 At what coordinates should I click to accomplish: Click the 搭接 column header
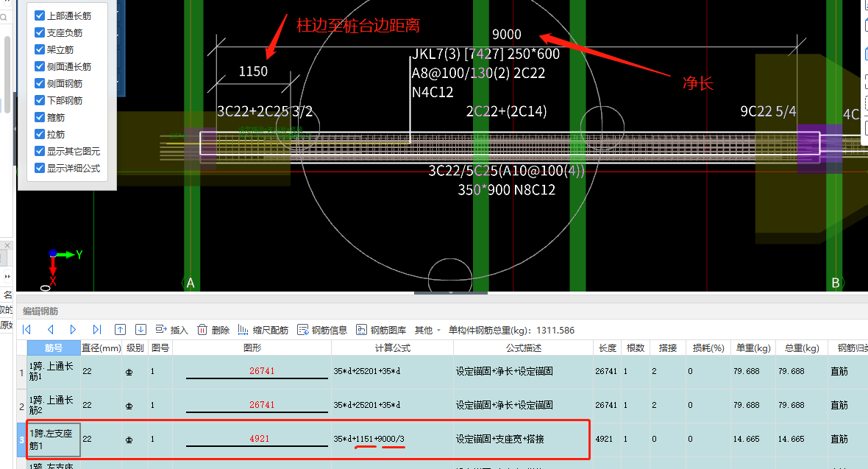(668, 348)
